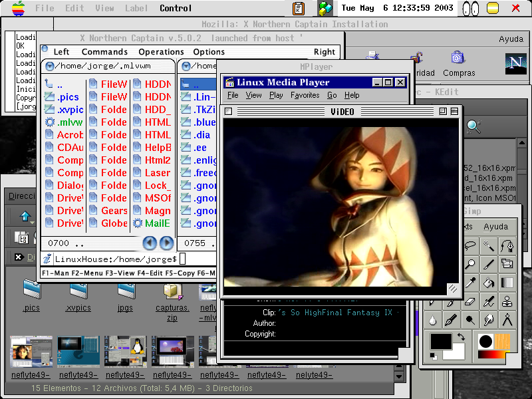Open the Apple logo menu

pyautogui.click(x=18, y=8)
